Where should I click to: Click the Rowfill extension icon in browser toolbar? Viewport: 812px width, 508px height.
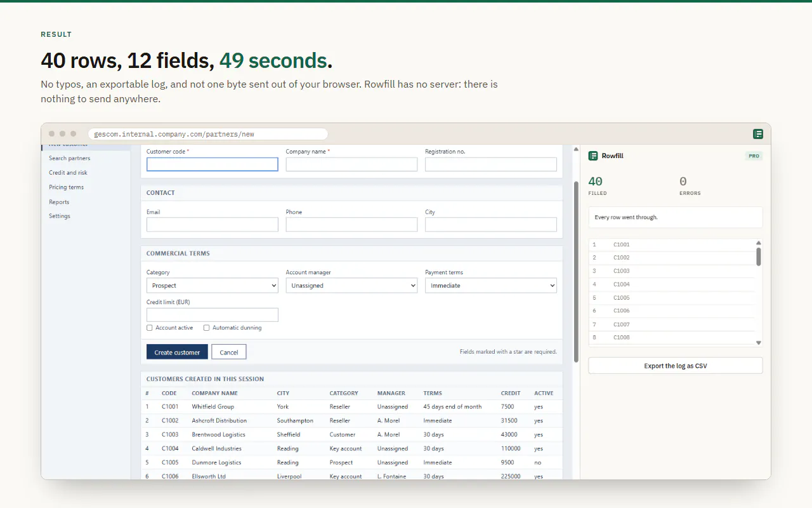pos(758,134)
